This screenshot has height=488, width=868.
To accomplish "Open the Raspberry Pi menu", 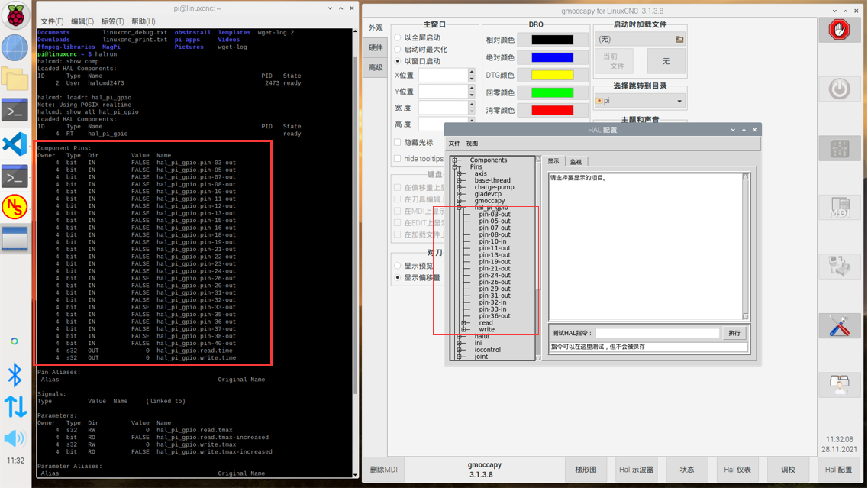I will 15,15.
